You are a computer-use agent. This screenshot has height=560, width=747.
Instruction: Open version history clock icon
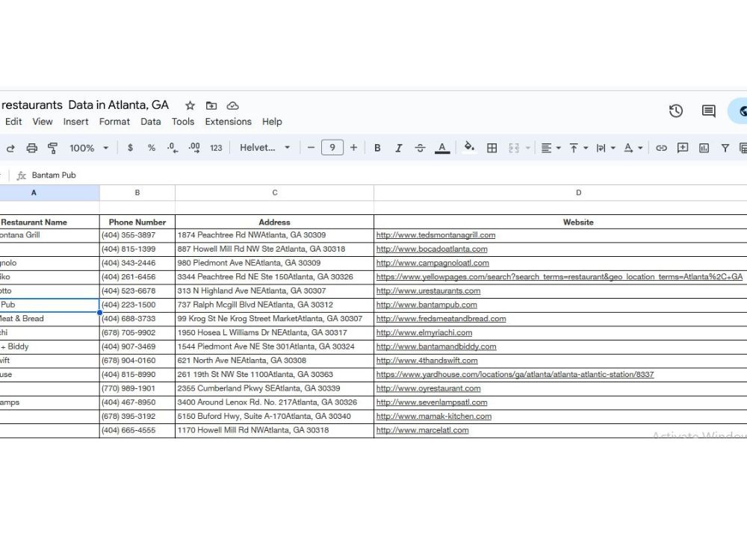pos(675,111)
